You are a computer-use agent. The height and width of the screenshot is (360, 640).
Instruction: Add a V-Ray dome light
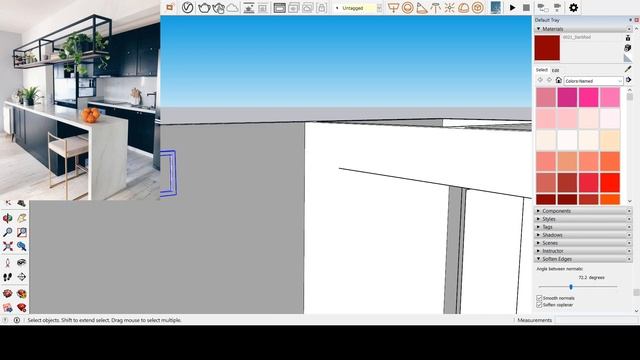point(463,8)
